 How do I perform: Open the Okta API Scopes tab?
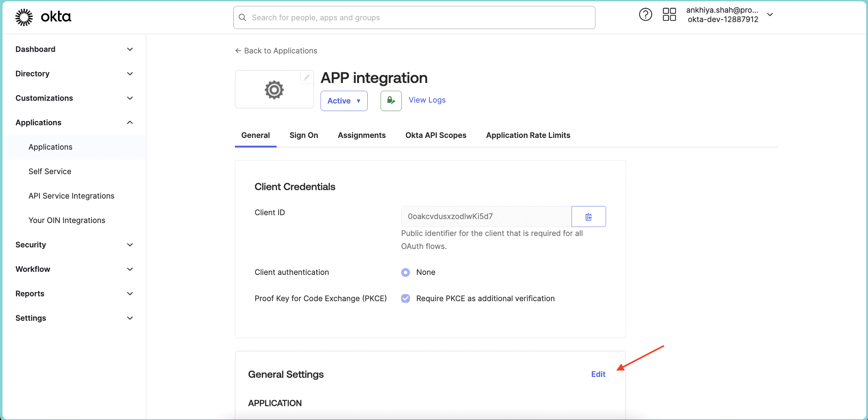coord(436,135)
